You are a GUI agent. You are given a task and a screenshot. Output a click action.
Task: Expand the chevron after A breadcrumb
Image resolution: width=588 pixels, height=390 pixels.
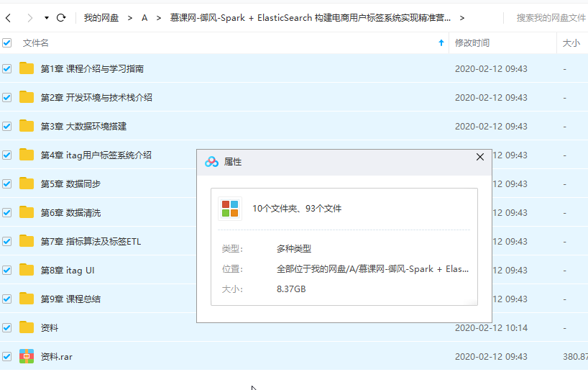coord(159,18)
